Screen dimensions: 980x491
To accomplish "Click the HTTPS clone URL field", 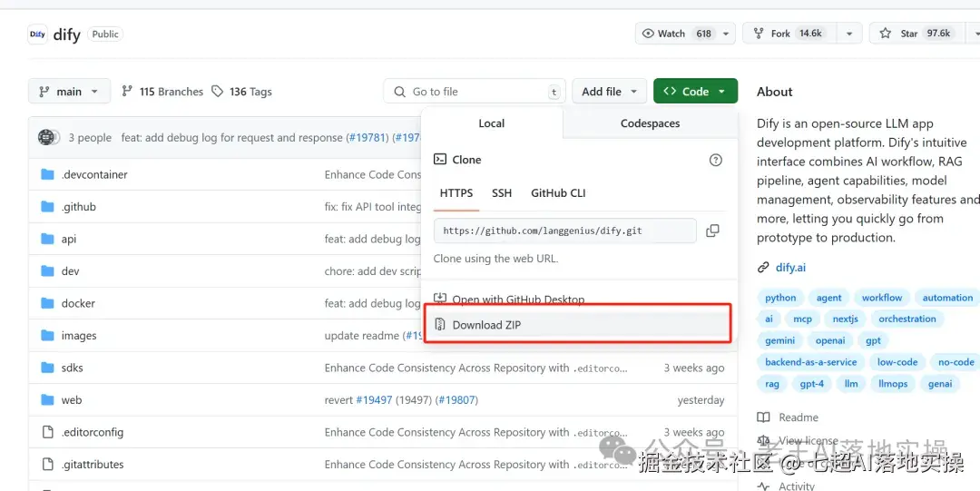I will click(x=565, y=231).
